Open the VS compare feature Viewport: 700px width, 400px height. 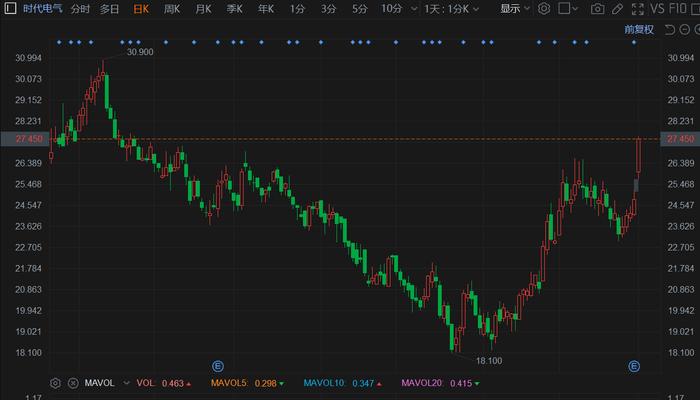657,8
